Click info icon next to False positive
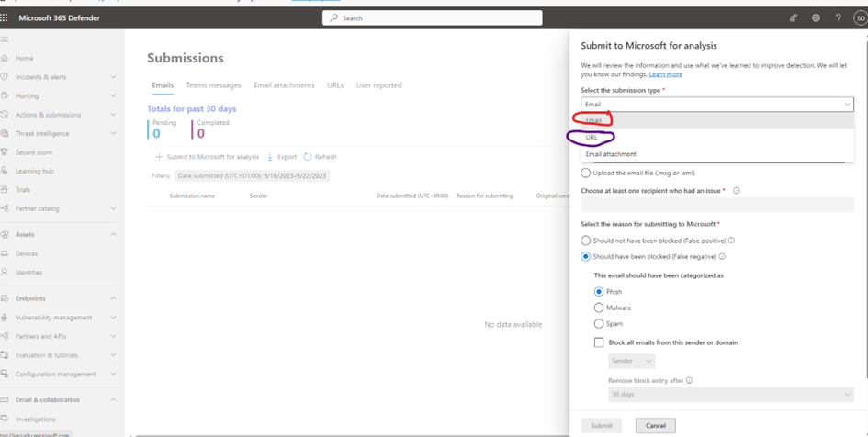Viewport: 868px width, 437px height. 731,241
